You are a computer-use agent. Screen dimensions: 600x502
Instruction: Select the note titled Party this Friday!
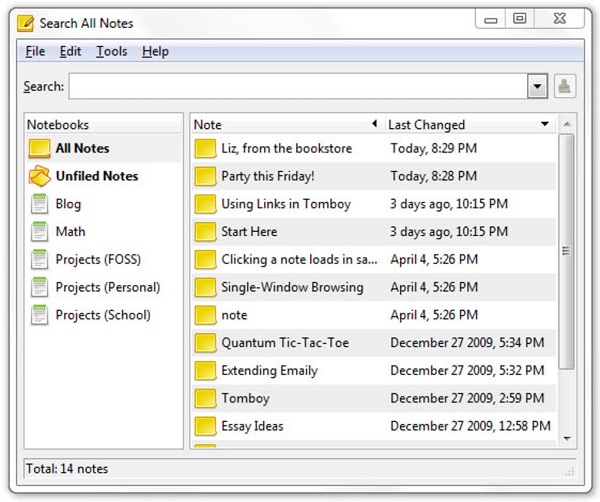click(x=268, y=176)
